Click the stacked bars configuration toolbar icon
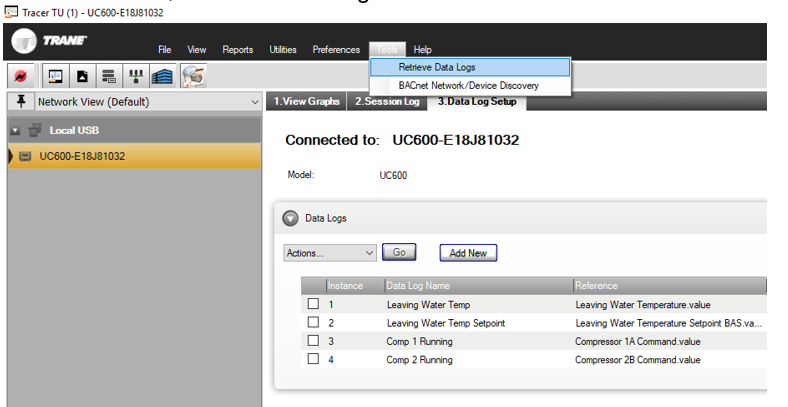Screen dimensions: 788x407 pos(109,76)
